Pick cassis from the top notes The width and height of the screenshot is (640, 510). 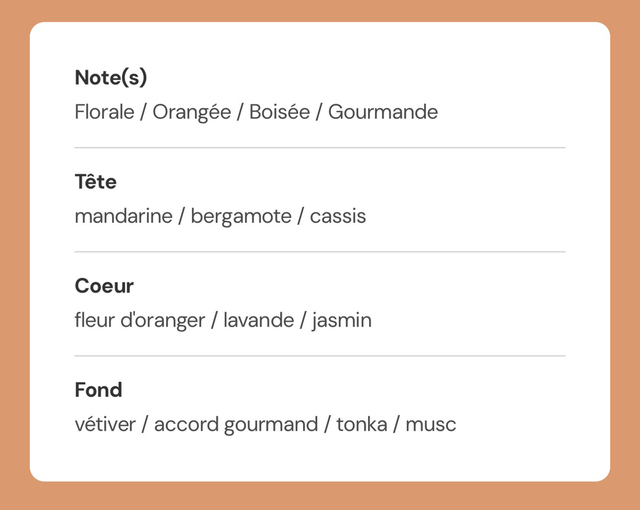338,216
